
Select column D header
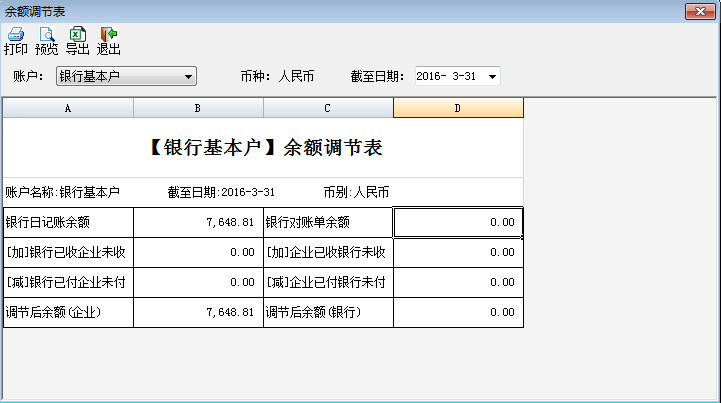[x=458, y=108]
